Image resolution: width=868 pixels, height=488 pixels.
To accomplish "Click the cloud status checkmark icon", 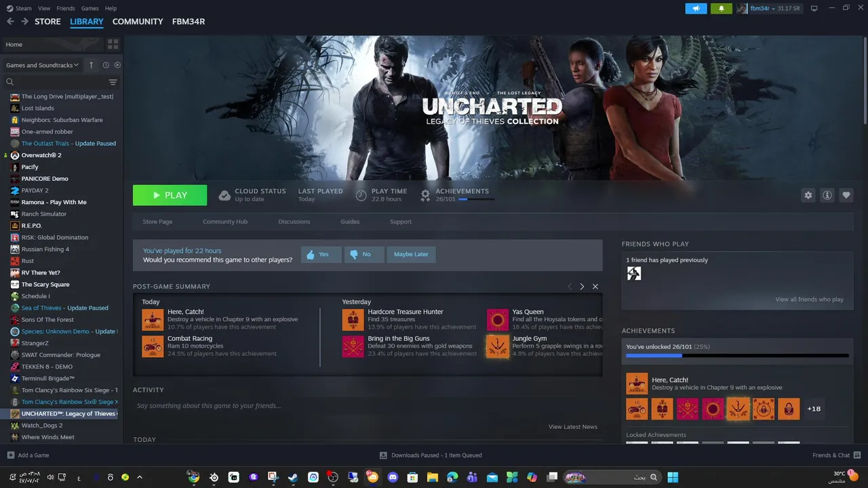I will click(224, 195).
